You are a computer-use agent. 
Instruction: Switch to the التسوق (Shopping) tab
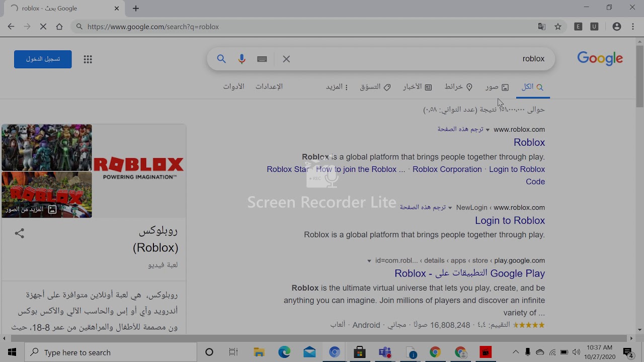click(x=375, y=87)
